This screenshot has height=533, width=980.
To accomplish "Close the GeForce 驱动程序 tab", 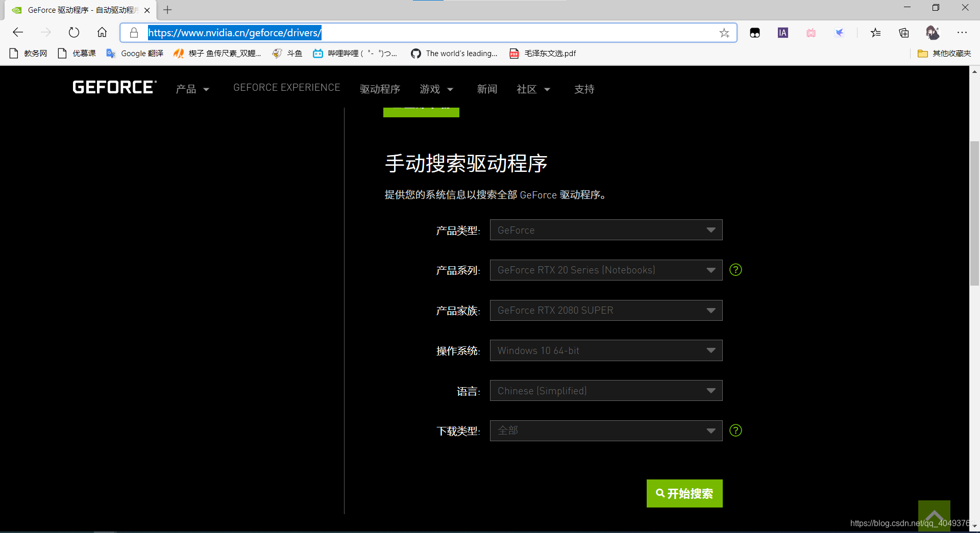I will (x=147, y=10).
